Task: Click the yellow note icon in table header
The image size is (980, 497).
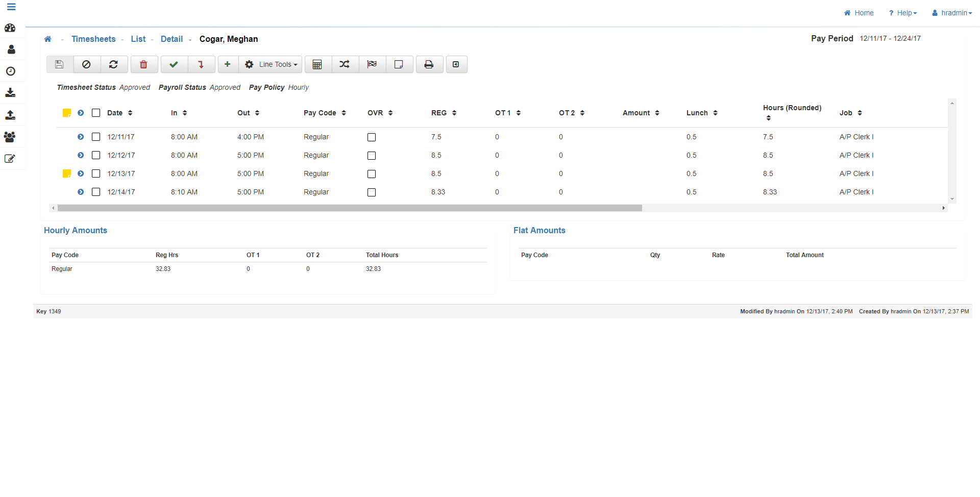Action: (66, 113)
